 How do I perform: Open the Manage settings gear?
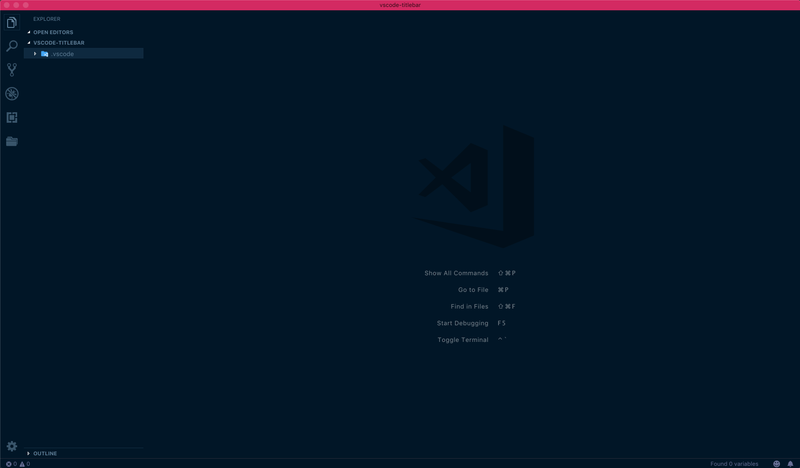12,446
